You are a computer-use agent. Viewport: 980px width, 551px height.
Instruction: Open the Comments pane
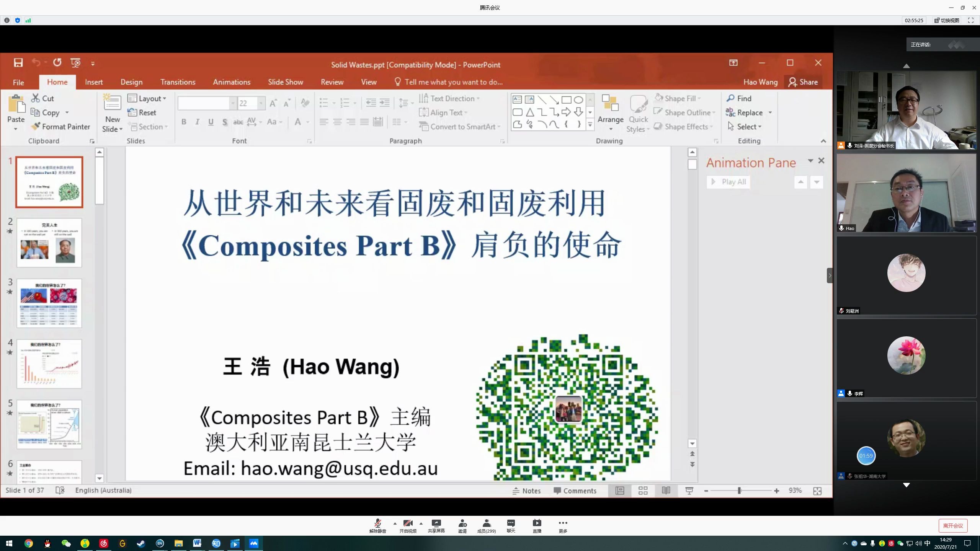coord(575,491)
